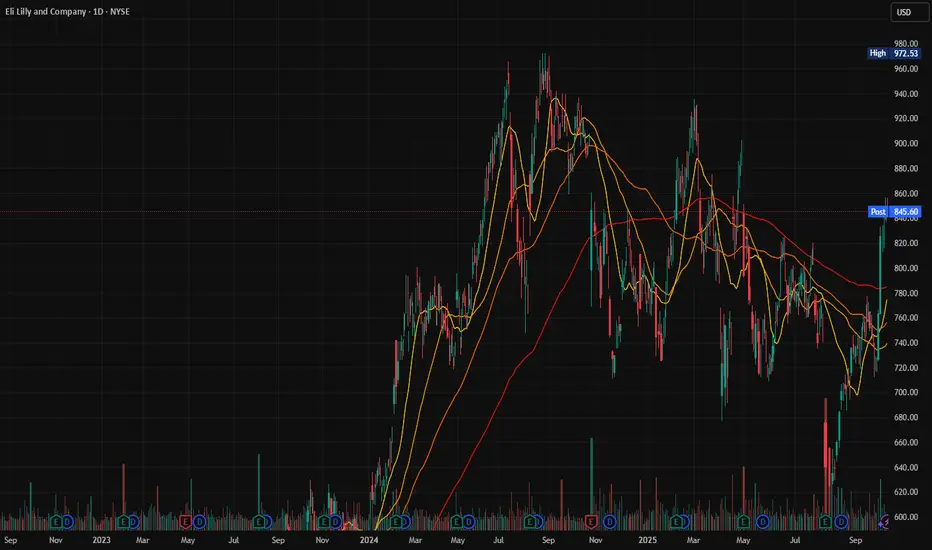Open the May 2024 dividend marker
This screenshot has height=550, width=932.
pyautogui.click(x=469, y=522)
